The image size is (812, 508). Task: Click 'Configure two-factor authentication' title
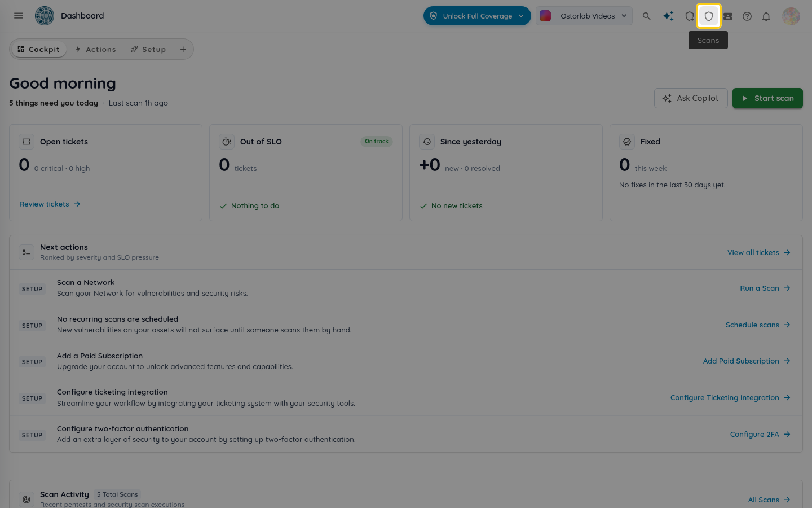tap(123, 429)
